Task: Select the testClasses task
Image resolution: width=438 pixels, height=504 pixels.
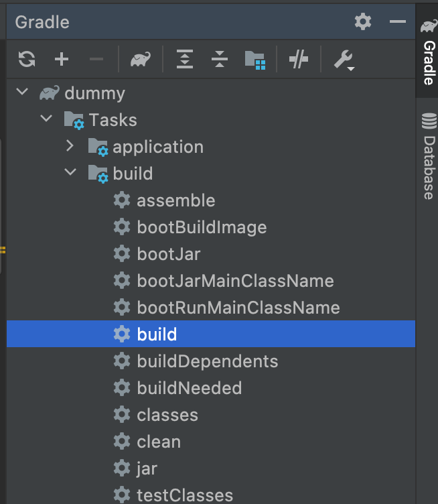Action: click(211, 495)
